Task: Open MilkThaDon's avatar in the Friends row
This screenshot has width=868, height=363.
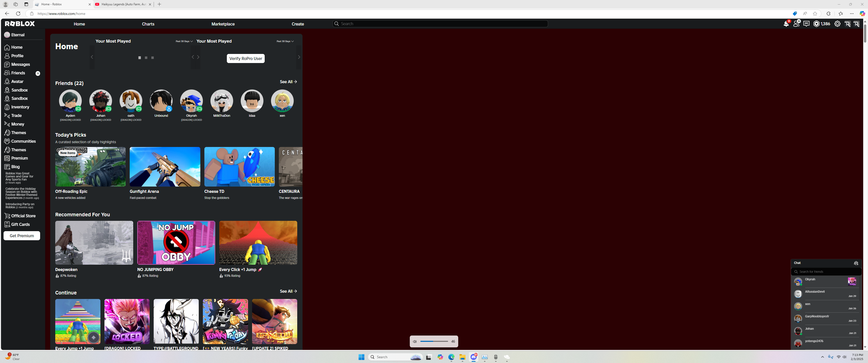Action: click(222, 101)
